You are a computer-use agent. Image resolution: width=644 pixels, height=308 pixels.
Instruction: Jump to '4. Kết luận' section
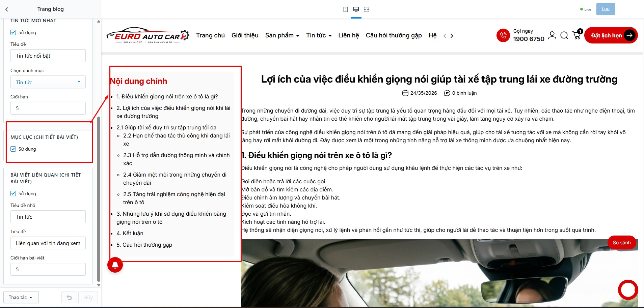pyautogui.click(x=130, y=233)
